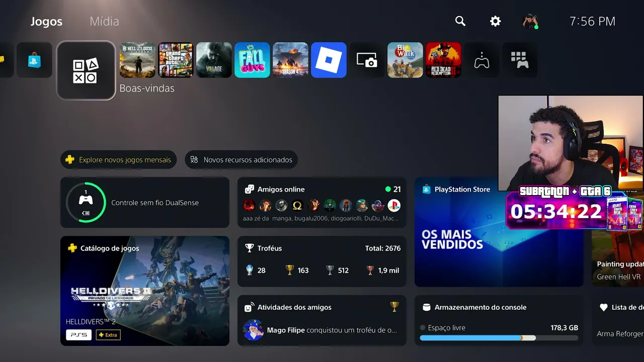The image size is (644, 362).
Task: Click the gold trophy icon beside 163
Action: (289, 270)
